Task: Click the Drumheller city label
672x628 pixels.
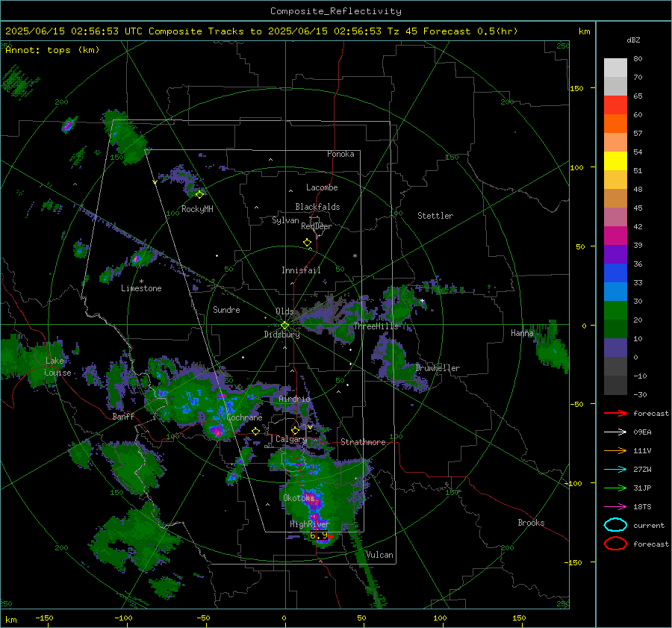Action: click(438, 368)
